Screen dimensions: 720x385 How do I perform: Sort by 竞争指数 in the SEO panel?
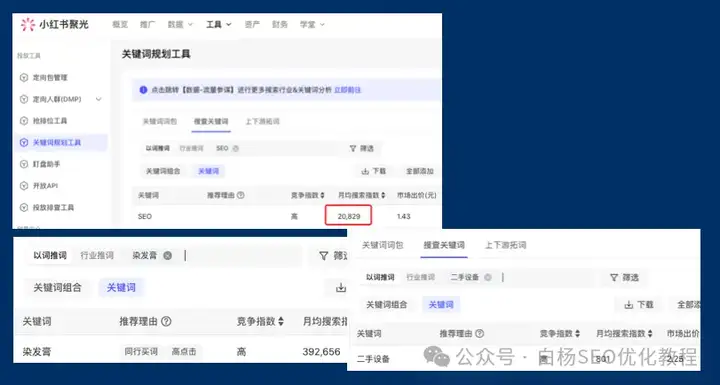coord(322,195)
